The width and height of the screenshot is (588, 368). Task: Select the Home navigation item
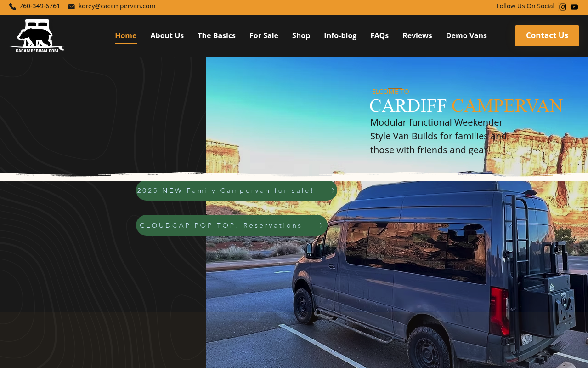point(125,34)
